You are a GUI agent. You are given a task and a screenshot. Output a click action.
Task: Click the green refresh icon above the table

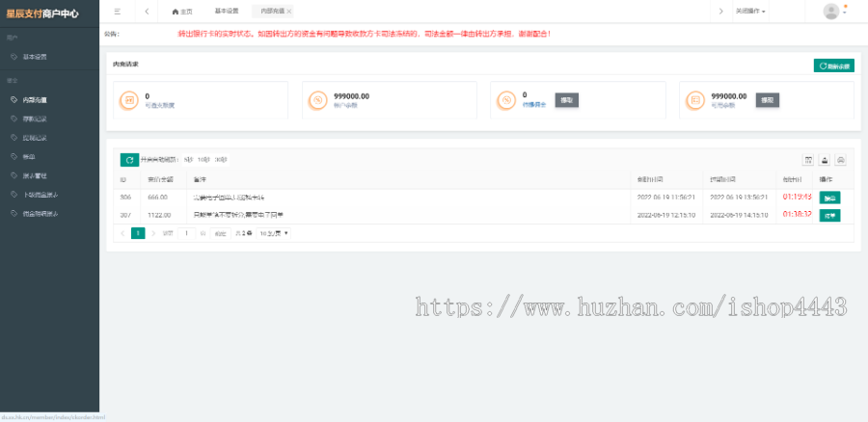coord(129,160)
